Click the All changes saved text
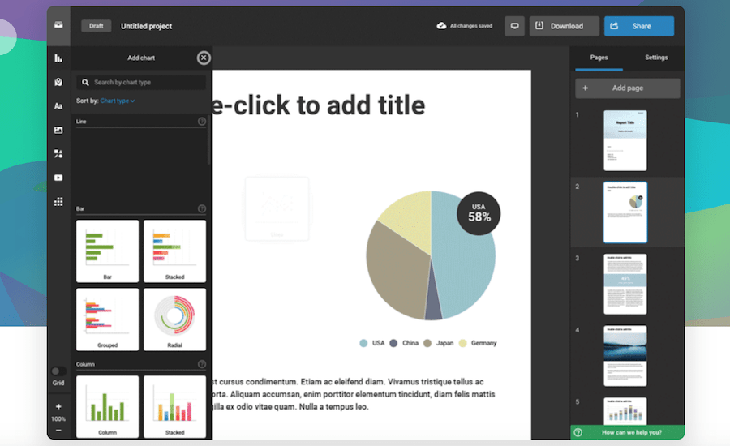Image resolution: width=730 pixels, height=446 pixels. coord(471,26)
